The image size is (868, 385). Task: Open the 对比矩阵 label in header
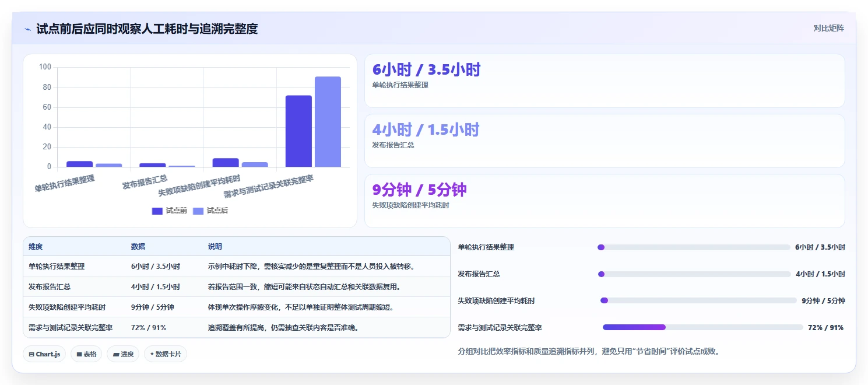pos(828,28)
